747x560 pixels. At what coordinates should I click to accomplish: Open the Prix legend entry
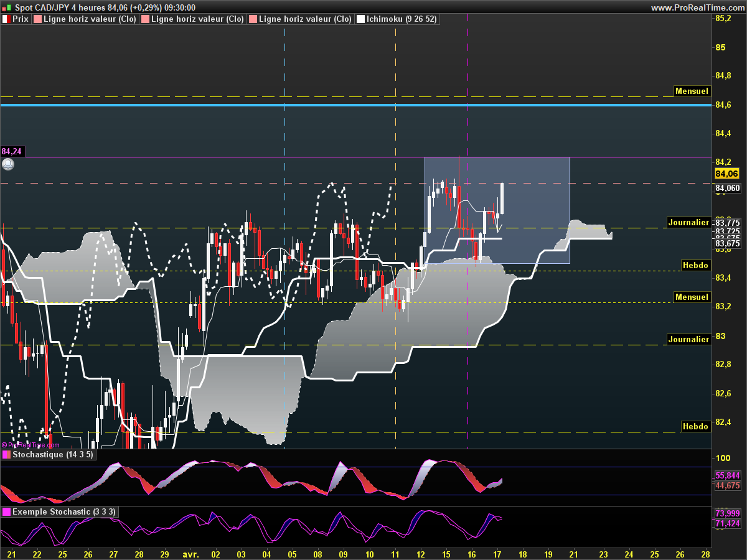[16, 19]
